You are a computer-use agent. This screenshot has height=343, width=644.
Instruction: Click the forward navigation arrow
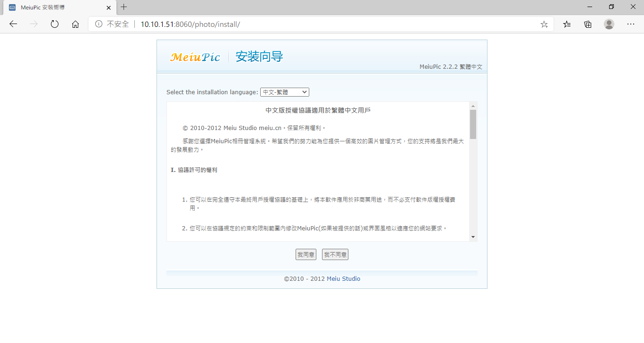34,24
